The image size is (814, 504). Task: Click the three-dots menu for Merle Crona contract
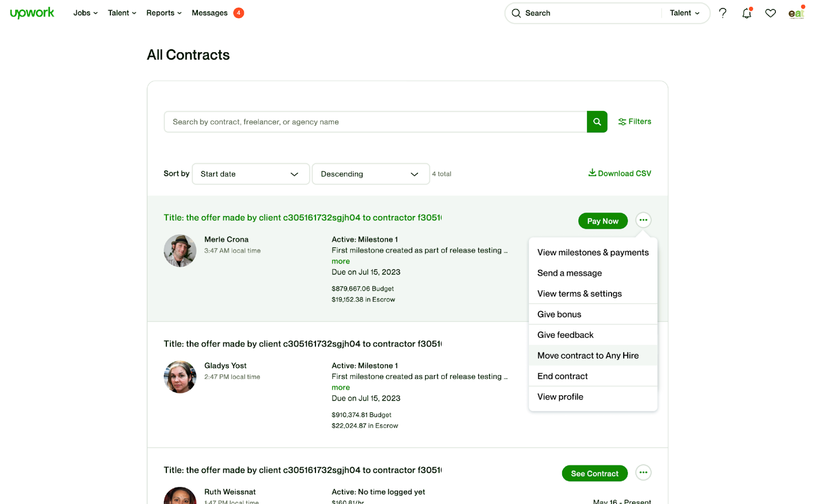tap(643, 220)
